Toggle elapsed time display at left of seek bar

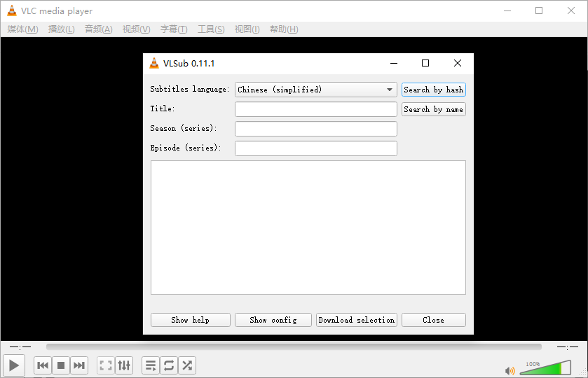[20, 347]
